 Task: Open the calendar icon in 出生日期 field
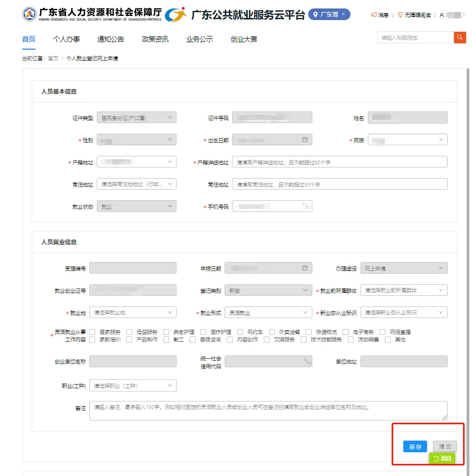click(305, 139)
